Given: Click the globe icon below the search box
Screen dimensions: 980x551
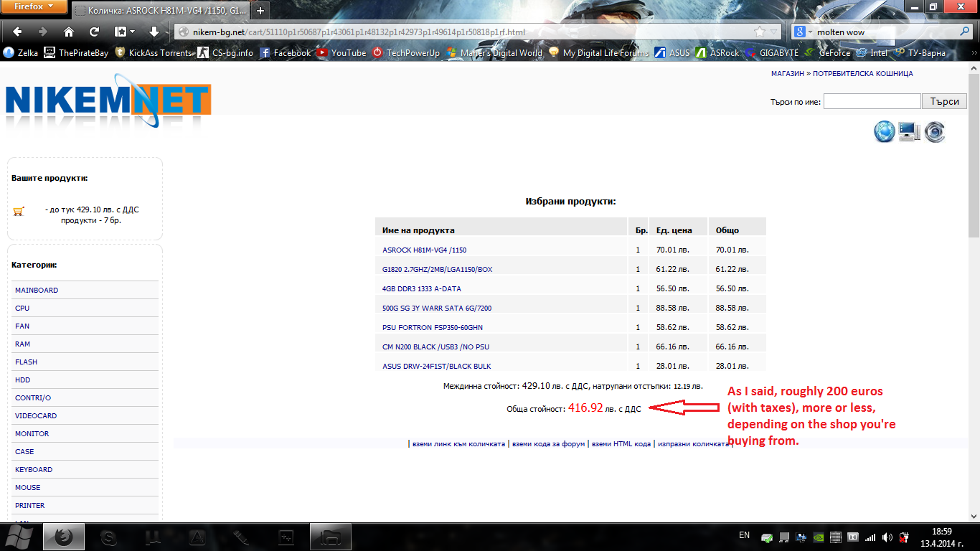Looking at the screenshot, I should [x=885, y=131].
